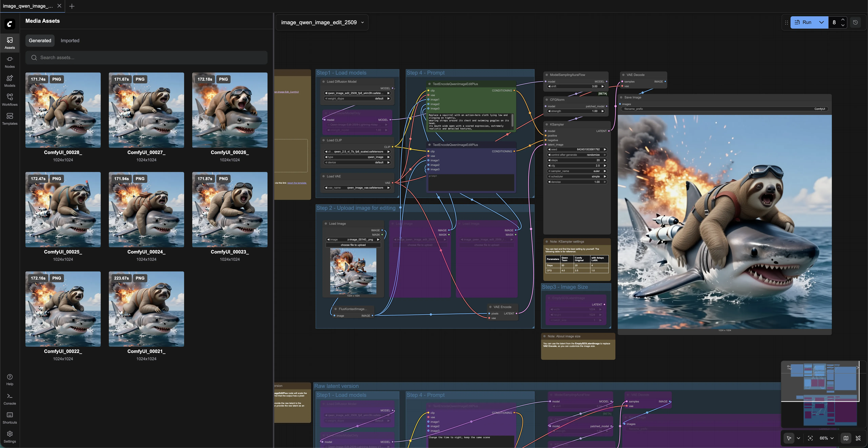Open keyboard Shortcuts from sidebar
The height and width of the screenshot is (448, 868).
tap(9, 418)
